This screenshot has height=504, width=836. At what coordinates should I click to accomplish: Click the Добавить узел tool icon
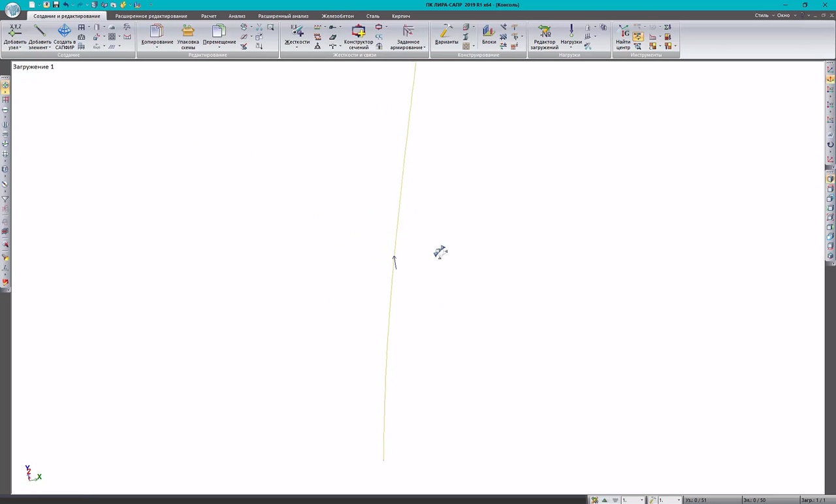click(x=14, y=31)
